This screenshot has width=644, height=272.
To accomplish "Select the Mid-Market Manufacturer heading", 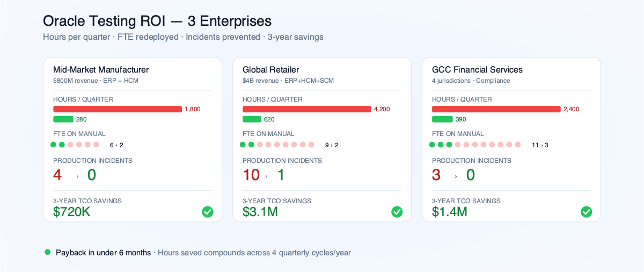I will tap(101, 69).
